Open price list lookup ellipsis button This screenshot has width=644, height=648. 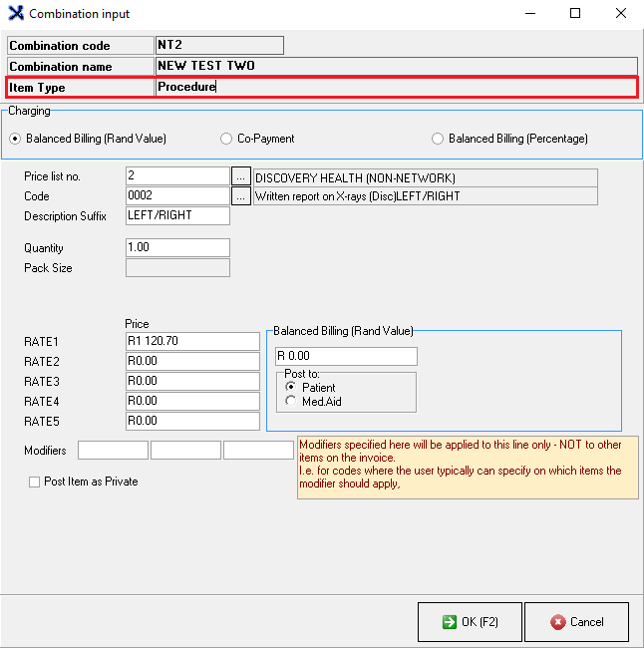(240, 176)
